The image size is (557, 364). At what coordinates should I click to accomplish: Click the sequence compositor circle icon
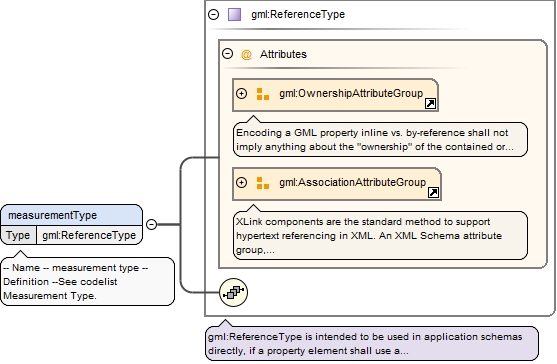tap(233, 293)
